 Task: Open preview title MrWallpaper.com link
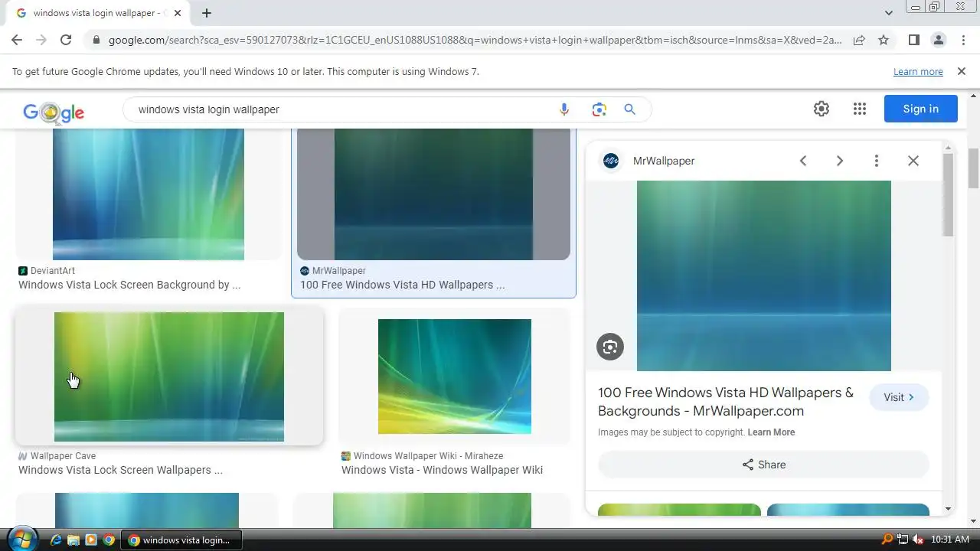(x=726, y=402)
